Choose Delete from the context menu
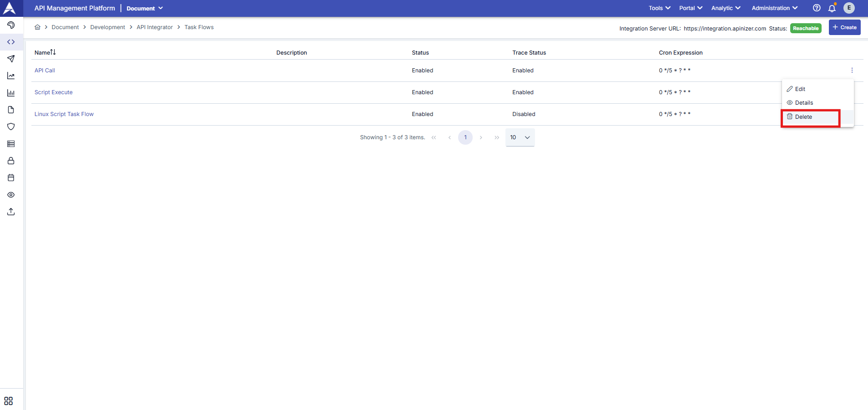This screenshot has width=868, height=410. click(x=803, y=117)
